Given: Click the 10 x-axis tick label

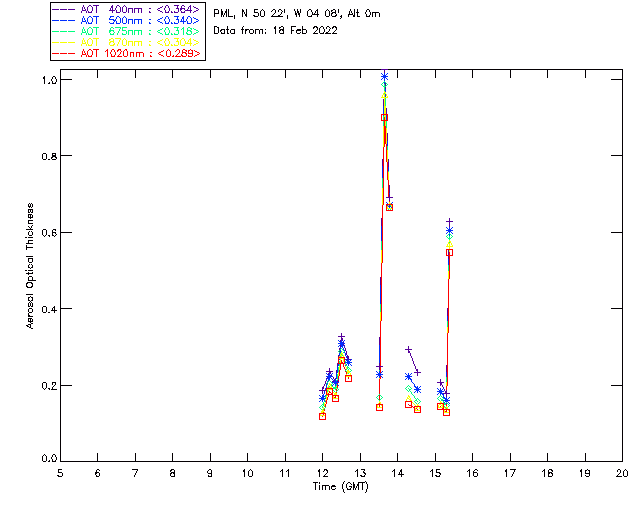Looking at the screenshot, I should pos(247,473).
